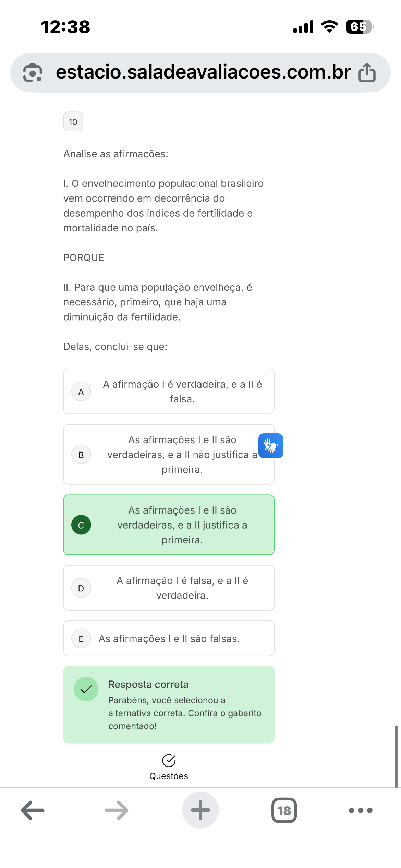This screenshot has width=401, height=868.
Task: Tap the Google Lens icon in address bar
Action: [x=33, y=73]
